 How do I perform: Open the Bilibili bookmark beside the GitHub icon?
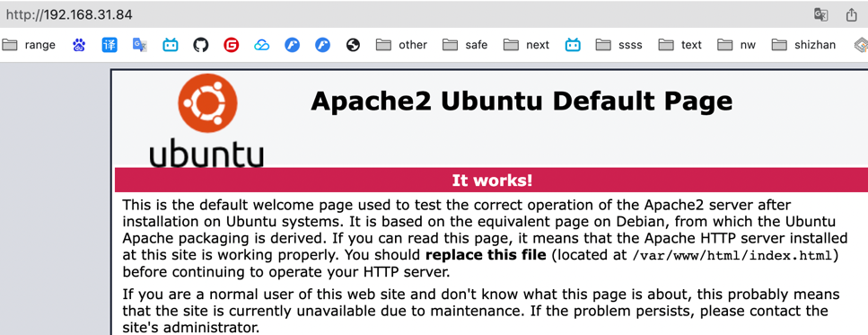[x=171, y=45]
